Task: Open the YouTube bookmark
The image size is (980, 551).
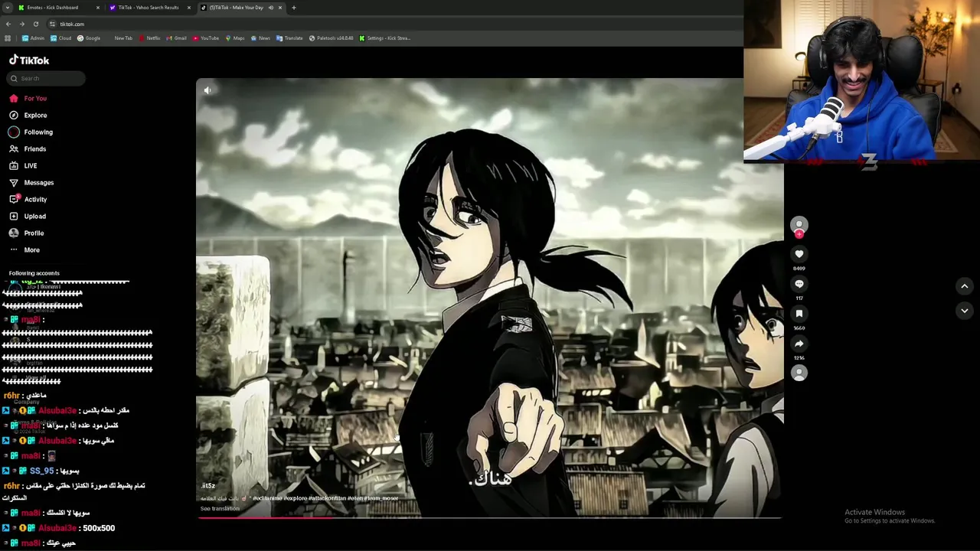Action: 206,38
